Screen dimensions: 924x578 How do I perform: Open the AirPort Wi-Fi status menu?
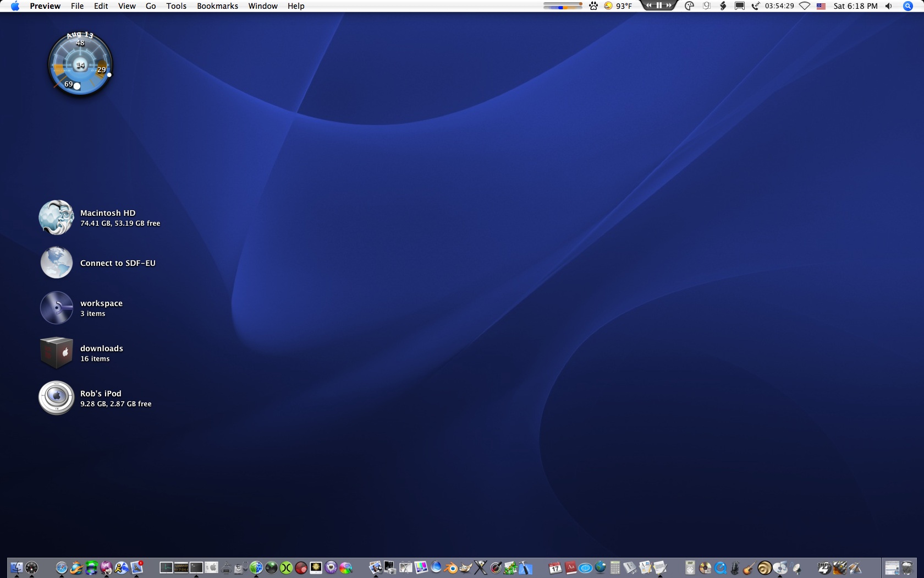805,6
